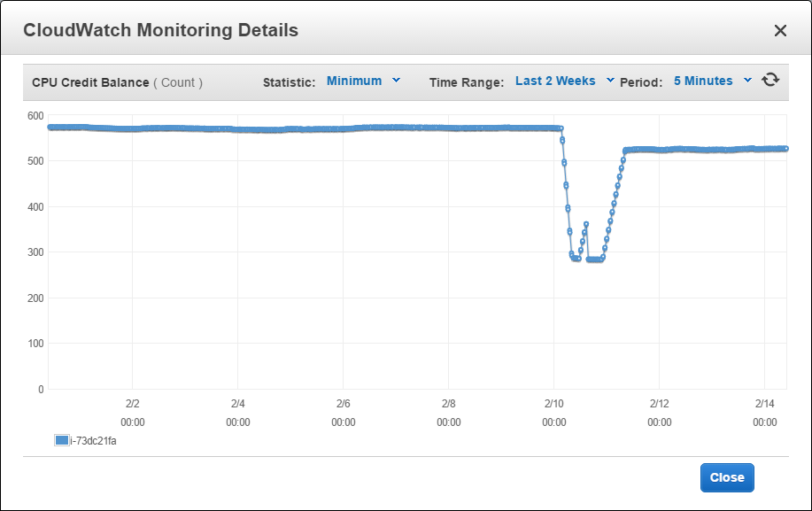Open the Statistic dropdown showing Minimum
Screen dimensions: 812x511
pos(363,81)
